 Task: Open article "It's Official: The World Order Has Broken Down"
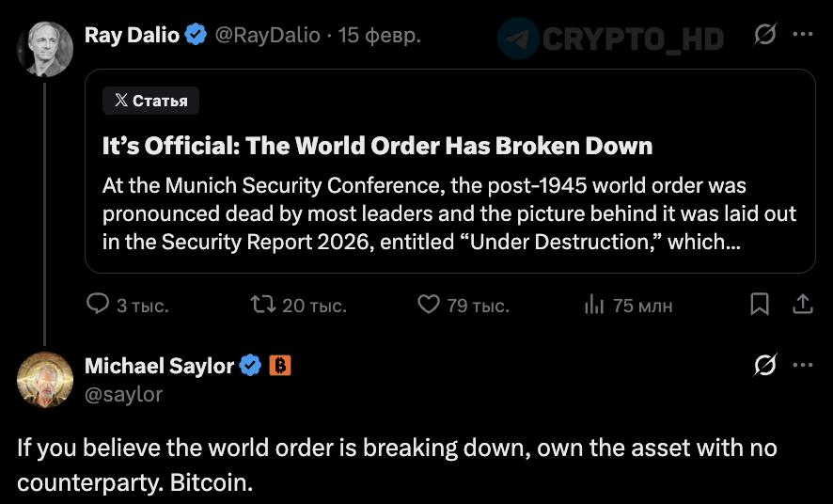pos(377,146)
